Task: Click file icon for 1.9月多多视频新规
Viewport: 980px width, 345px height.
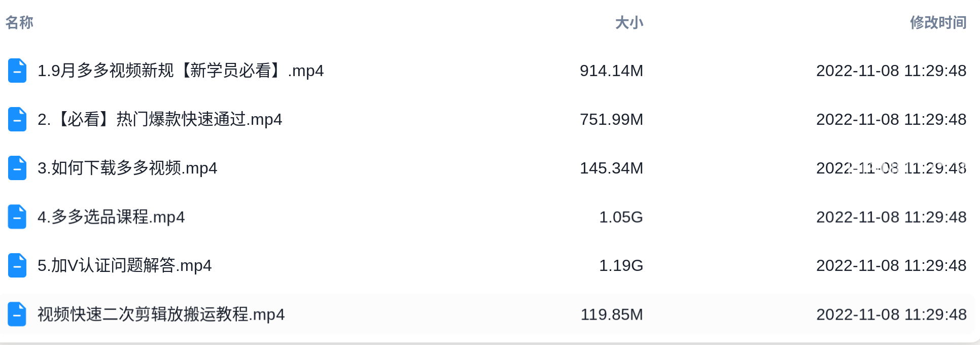Action: pos(17,71)
